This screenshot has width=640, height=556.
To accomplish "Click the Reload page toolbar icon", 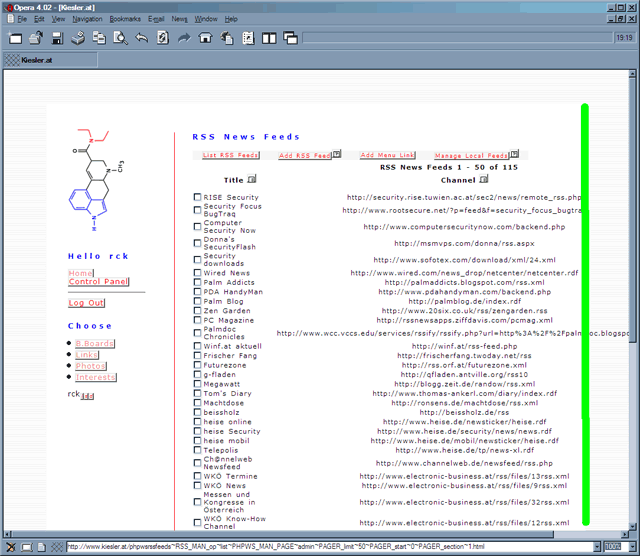I will (x=162, y=38).
